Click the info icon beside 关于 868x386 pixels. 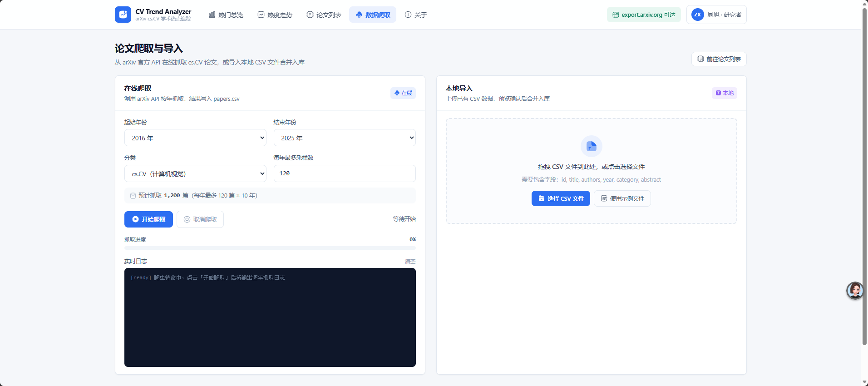coord(408,15)
